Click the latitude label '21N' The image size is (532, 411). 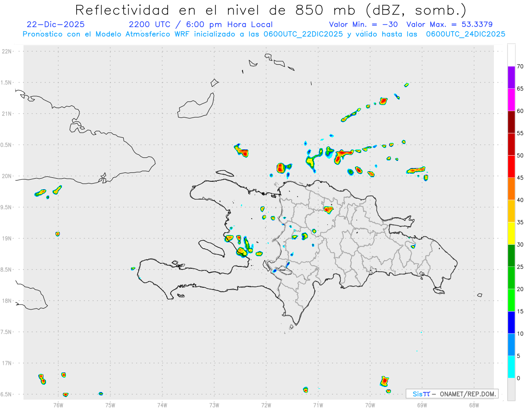click(7, 114)
